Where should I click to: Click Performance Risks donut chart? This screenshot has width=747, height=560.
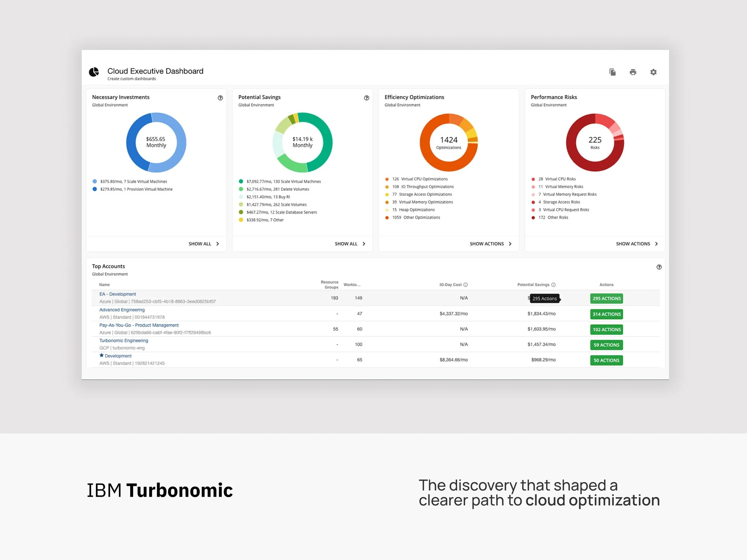click(x=595, y=142)
